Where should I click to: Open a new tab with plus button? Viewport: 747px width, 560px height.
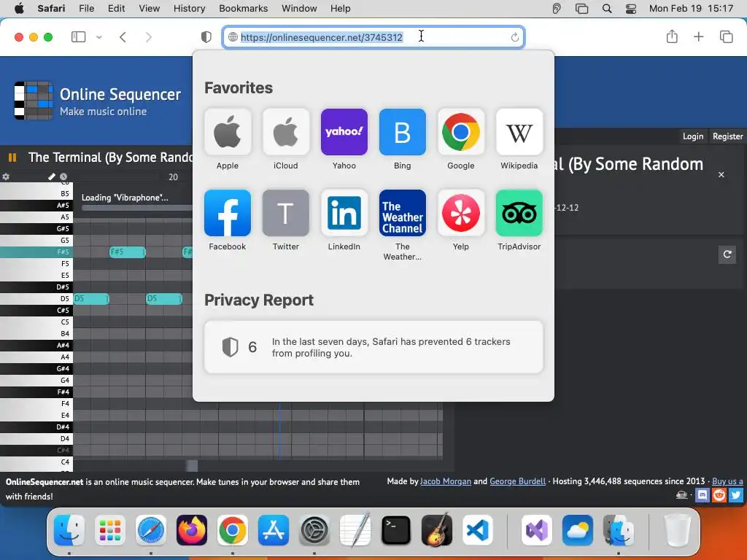click(x=698, y=36)
